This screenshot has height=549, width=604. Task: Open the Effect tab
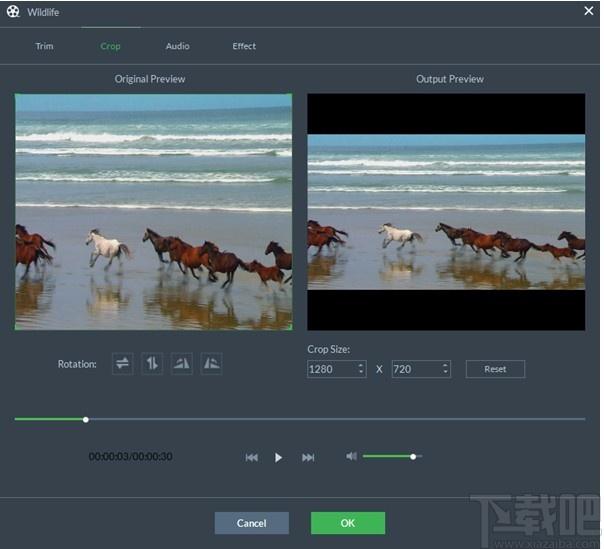tap(244, 46)
